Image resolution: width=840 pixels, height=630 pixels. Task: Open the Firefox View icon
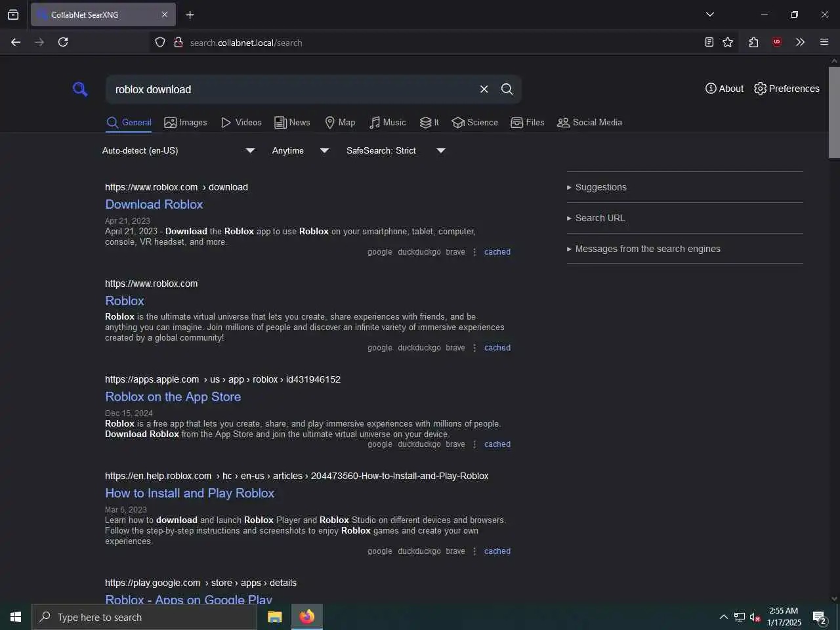pyautogui.click(x=13, y=14)
